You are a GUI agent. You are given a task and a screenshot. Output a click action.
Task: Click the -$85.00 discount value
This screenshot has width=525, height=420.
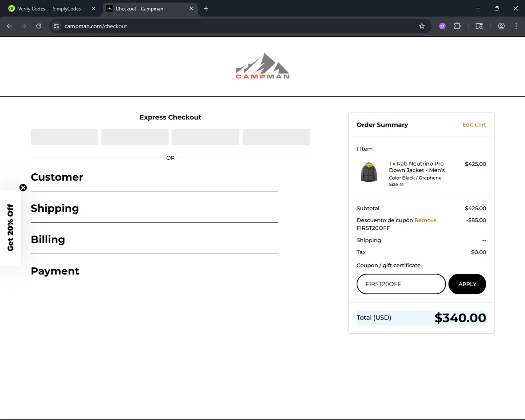476,220
